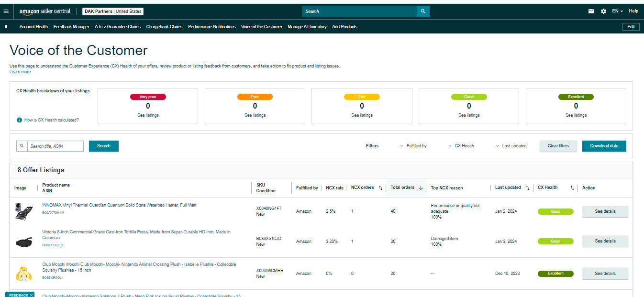
Task: Click the Amazon Seller Central logo
Action: click(x=45, y=11)
